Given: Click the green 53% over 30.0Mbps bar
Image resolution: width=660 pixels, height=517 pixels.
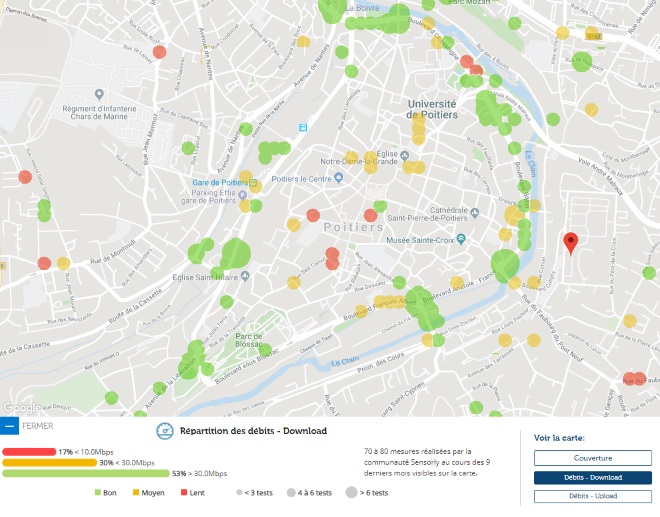Looking at the screenshot, I should tap(85, 473).
